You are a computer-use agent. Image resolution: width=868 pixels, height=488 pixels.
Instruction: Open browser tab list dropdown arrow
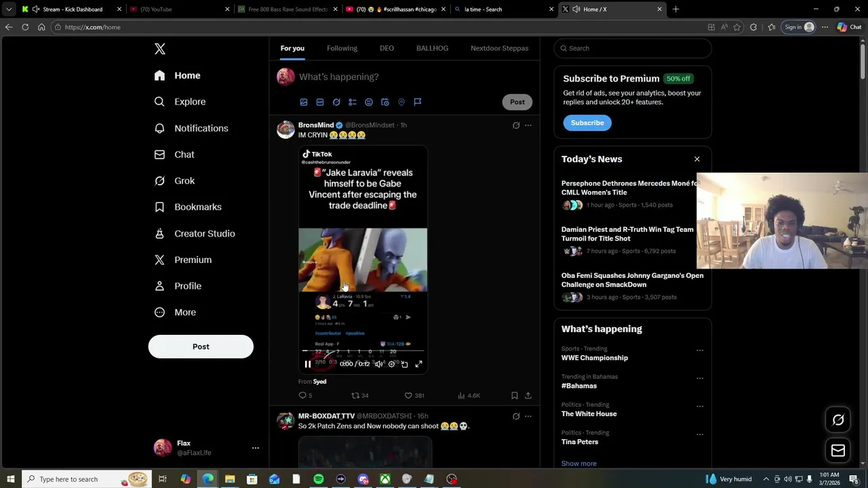point(8,9)
